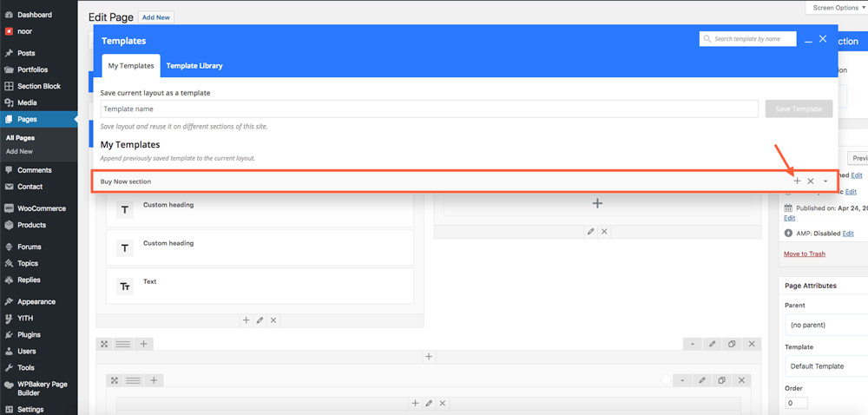This screenshot has height=415, width=868.
Task: Open the Default Template dropdown
Action: click(x=826, y=366)
